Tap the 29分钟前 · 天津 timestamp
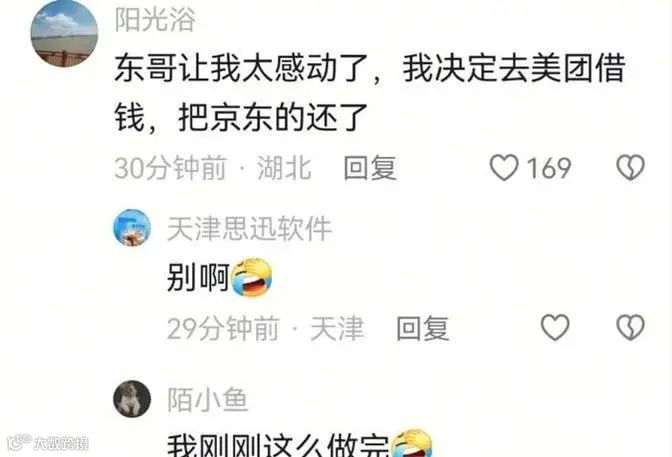This screenshot has width=672, height=457. pos(265,328)
